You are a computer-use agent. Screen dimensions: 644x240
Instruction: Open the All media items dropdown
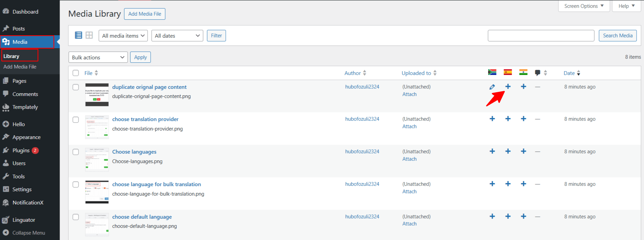coord(123,36)
